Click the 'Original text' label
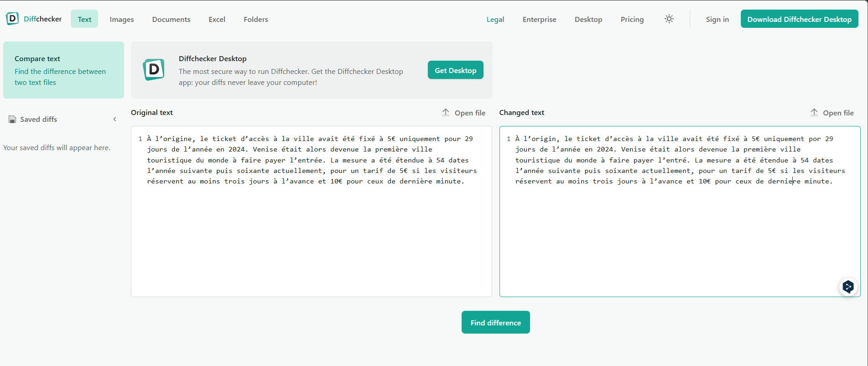The height and width of the screenshot is (366, 868). [152, 112]
